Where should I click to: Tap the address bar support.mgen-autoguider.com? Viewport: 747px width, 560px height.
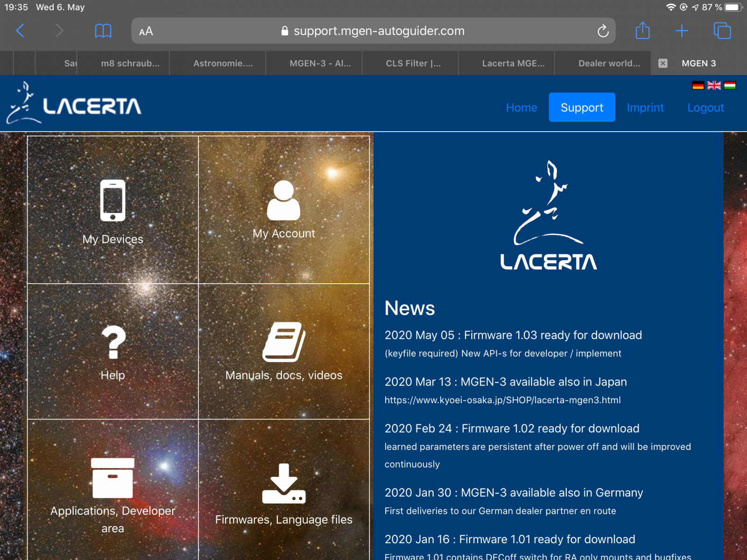[373, 31]
